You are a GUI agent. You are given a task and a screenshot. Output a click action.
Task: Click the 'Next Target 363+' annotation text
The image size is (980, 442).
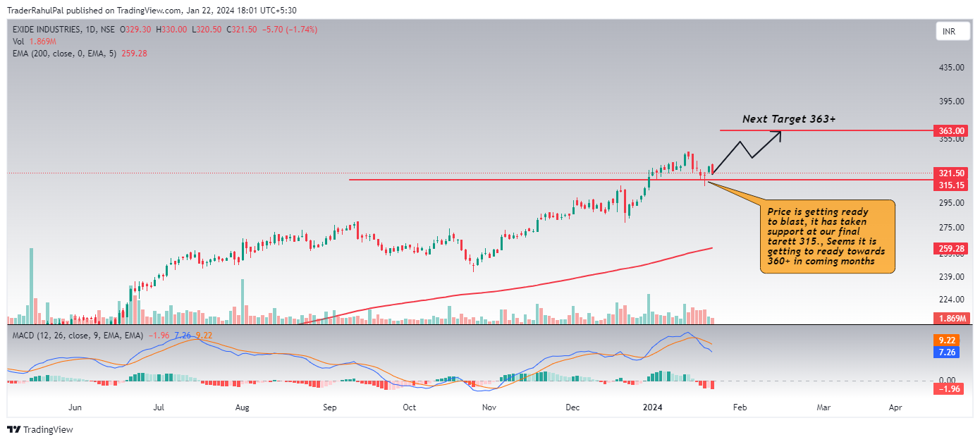(x=789, y=119)
